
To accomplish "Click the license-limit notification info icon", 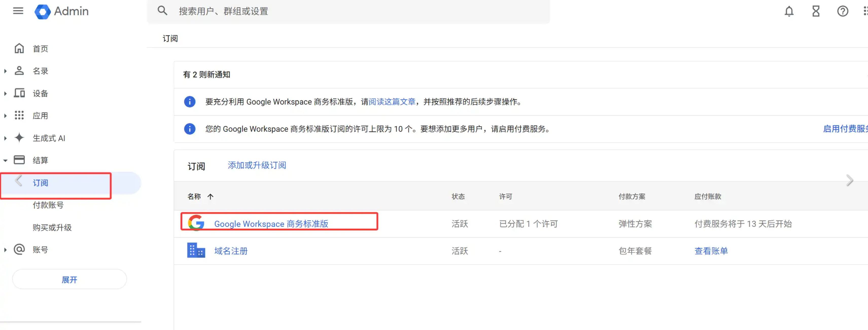I will pyautogui.click(x=190, y=129).
